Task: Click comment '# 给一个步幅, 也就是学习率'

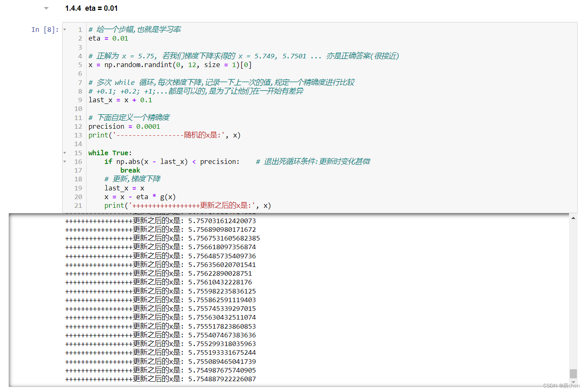Action: [135, 30]
